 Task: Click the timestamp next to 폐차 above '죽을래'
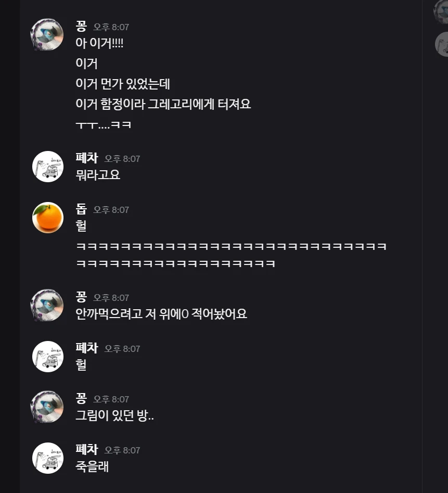(122, 450)
